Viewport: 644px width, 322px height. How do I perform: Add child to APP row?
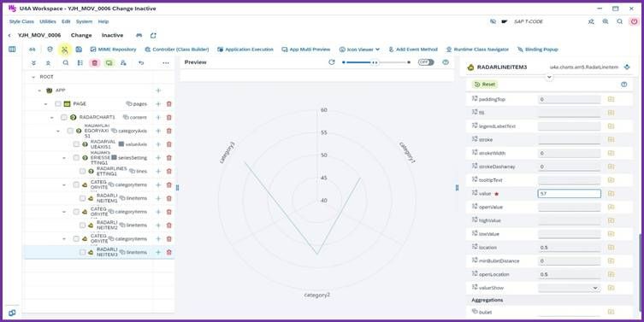158,91
